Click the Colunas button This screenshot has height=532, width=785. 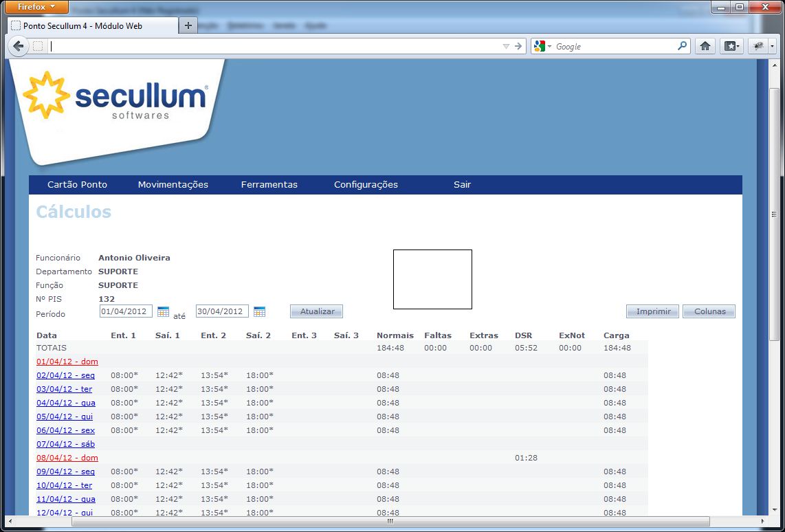click(x=709, y=311)
